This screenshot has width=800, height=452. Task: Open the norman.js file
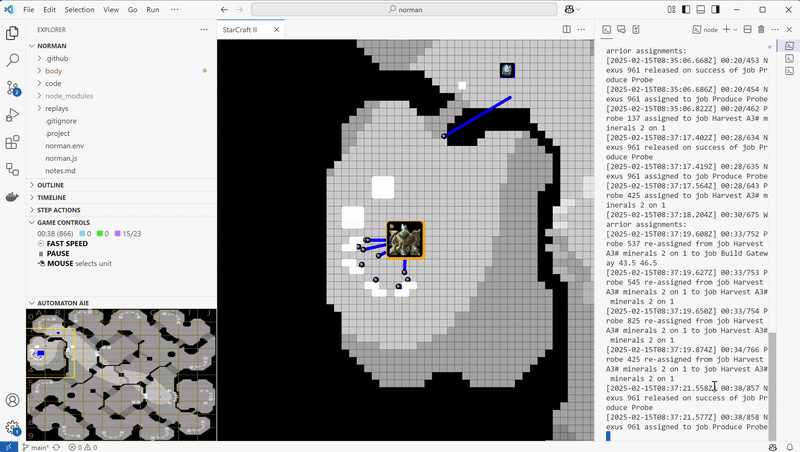pyautogui.click(x=61, y=158)
